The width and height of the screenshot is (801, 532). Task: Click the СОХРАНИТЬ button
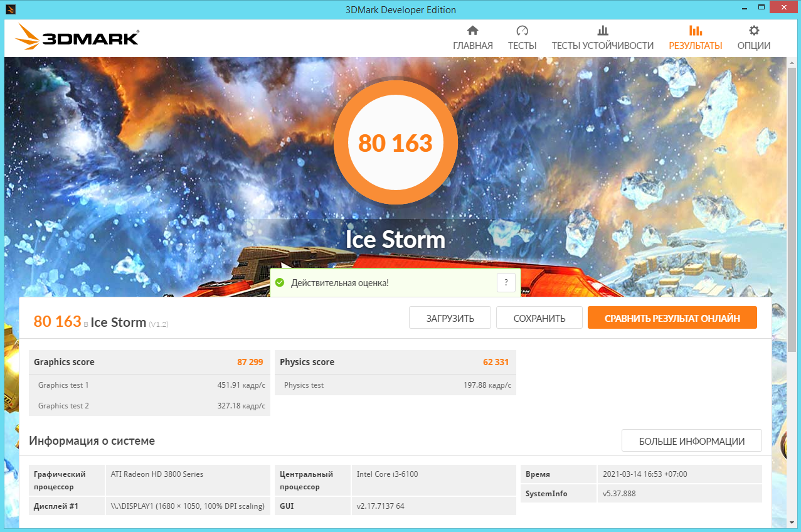pos(539,318)
